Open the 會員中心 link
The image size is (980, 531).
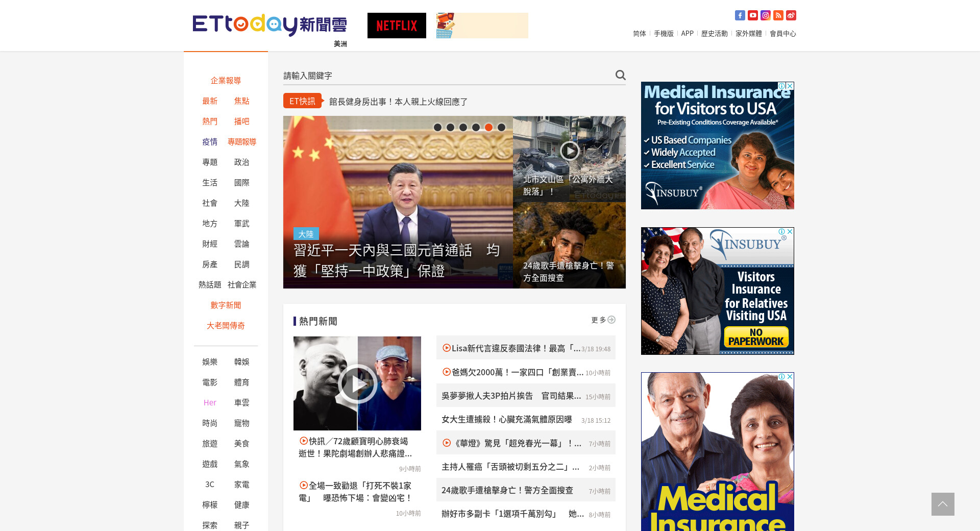click(x=782, y=33)
